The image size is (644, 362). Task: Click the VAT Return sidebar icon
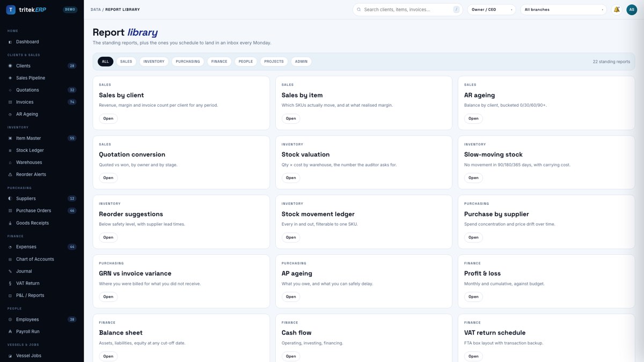click(x=10, y=283)
